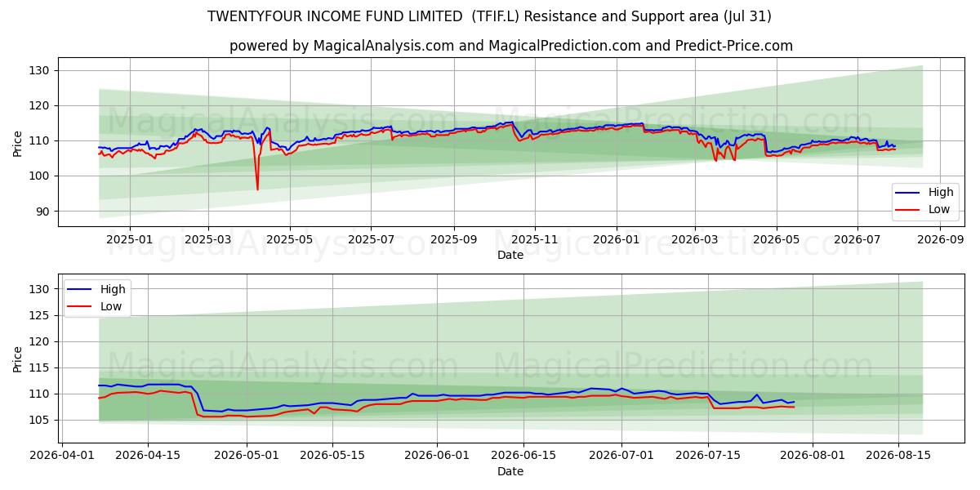Click the 120 price tick on upper chart

(40, 106)
